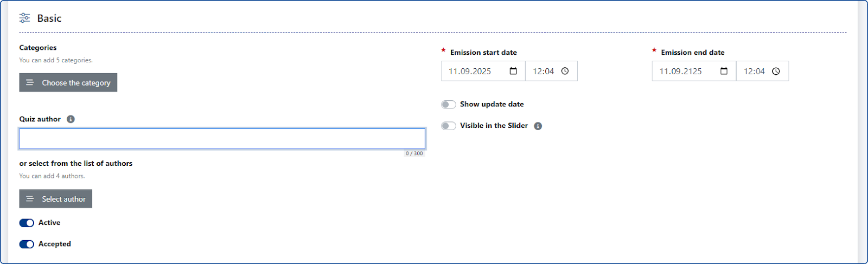Click info icon beside Visible in the Slider

click(538, 126)
